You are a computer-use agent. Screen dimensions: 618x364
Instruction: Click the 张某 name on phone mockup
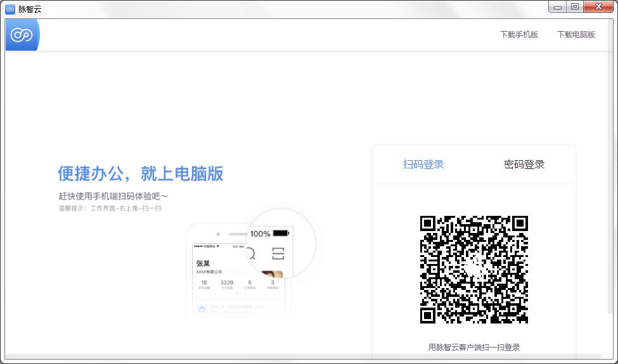[x=203, y=263]
